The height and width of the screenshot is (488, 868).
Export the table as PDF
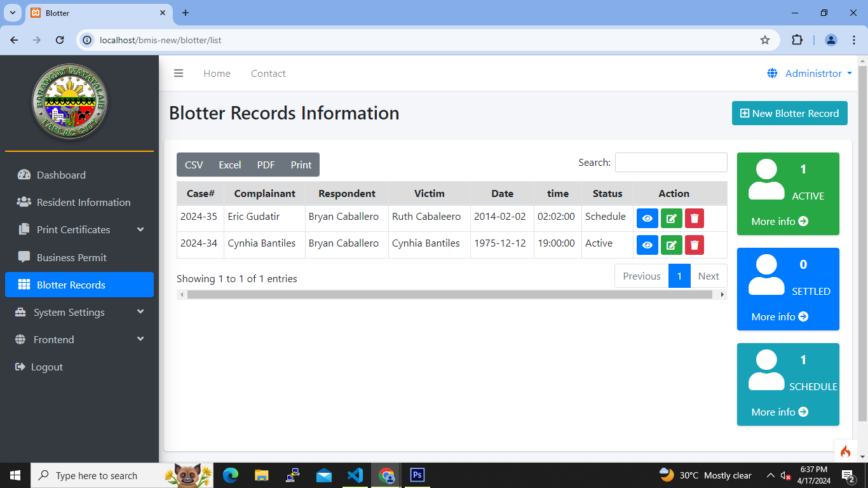[x=266, y=165]
